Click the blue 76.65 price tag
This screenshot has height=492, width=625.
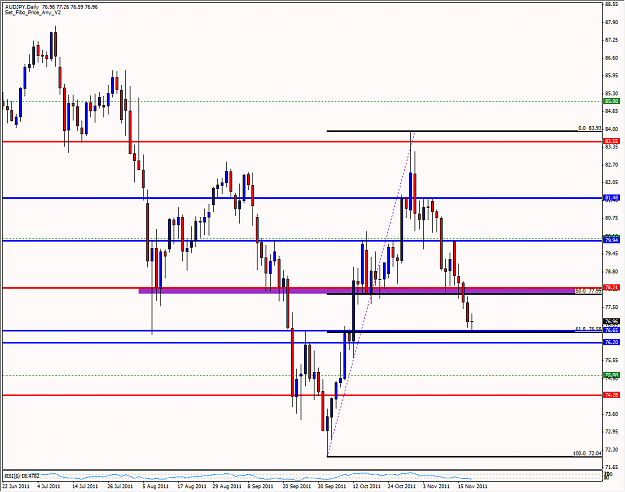612,330
